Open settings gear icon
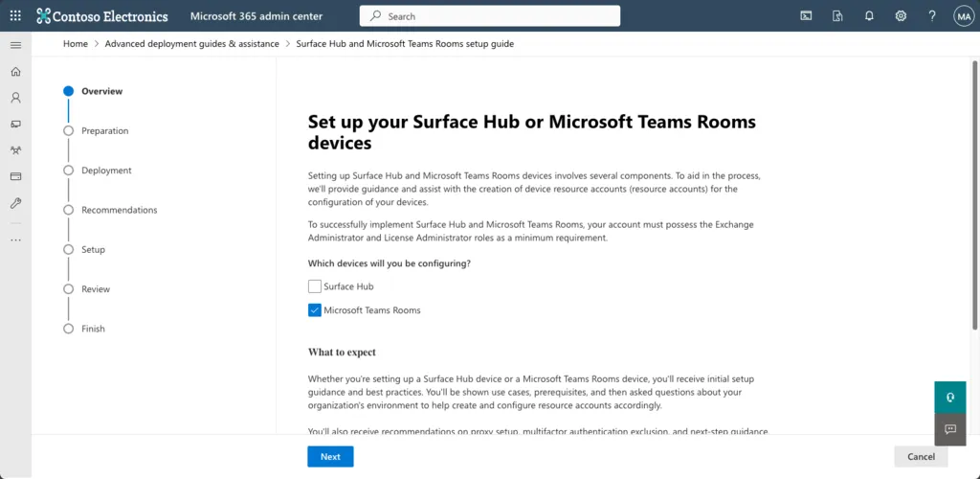The image size is (980, 479). pyautogui.click(x=901, y=16)
